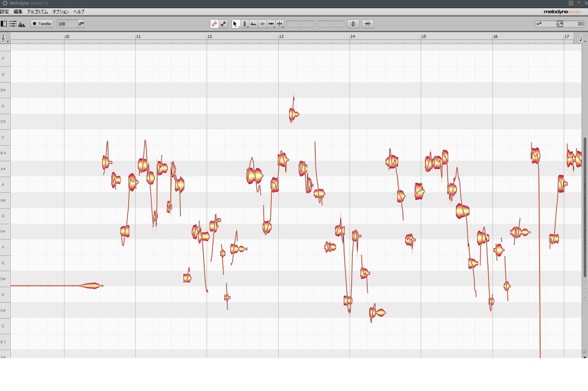
Task: Select the timing tool
Action: pos(271,24)
